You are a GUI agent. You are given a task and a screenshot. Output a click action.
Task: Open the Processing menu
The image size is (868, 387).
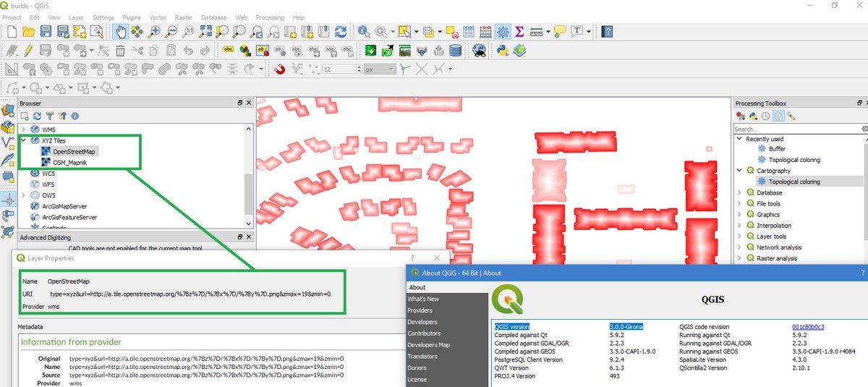pyautogui.click(x=270, y=17)
